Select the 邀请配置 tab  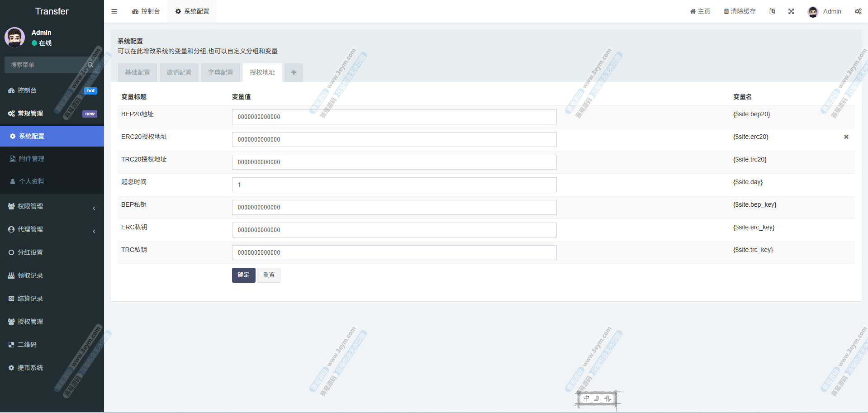pos(179,72)
